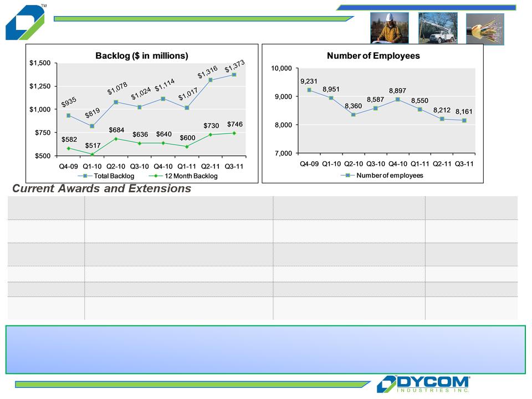Click the $750 axis label on backlog chart
The width and height of the screenshot is (532, 399).
[43, 132]
